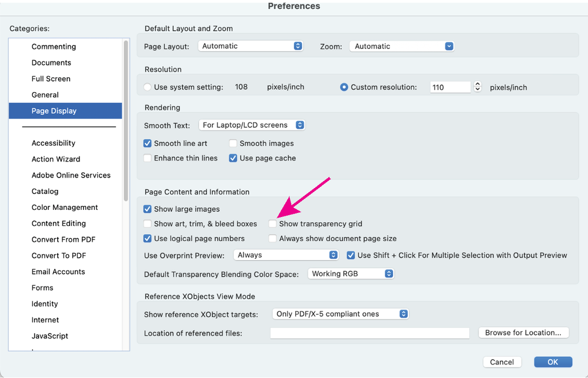The width and height of the screenshot is (588, 378).
Task: Check the Smooth images option
Action: tap(233, 143)
